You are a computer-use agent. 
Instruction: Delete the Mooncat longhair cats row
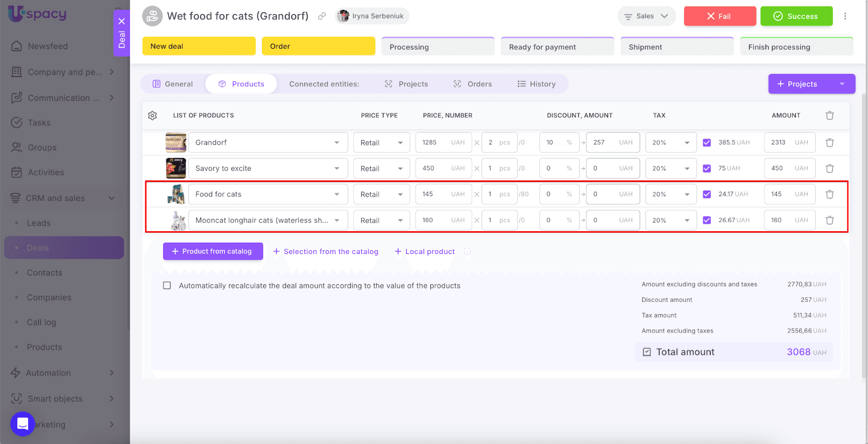tap(829, 220)
